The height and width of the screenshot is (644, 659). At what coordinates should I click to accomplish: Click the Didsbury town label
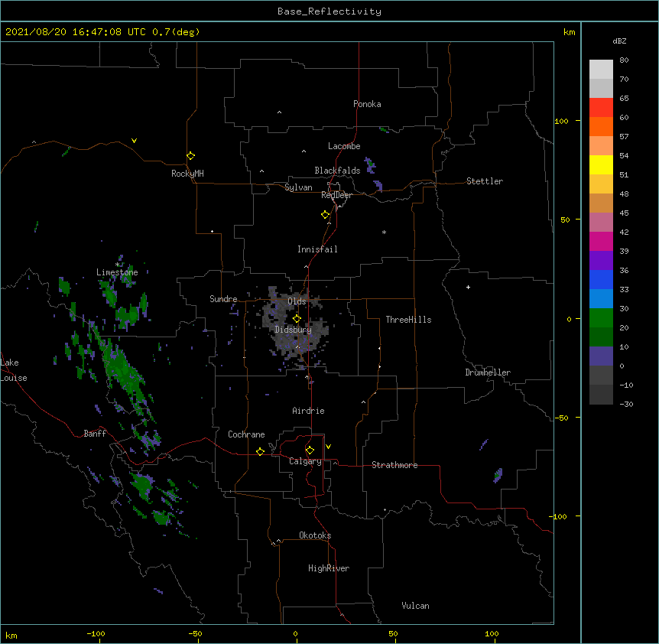[294, 330]
